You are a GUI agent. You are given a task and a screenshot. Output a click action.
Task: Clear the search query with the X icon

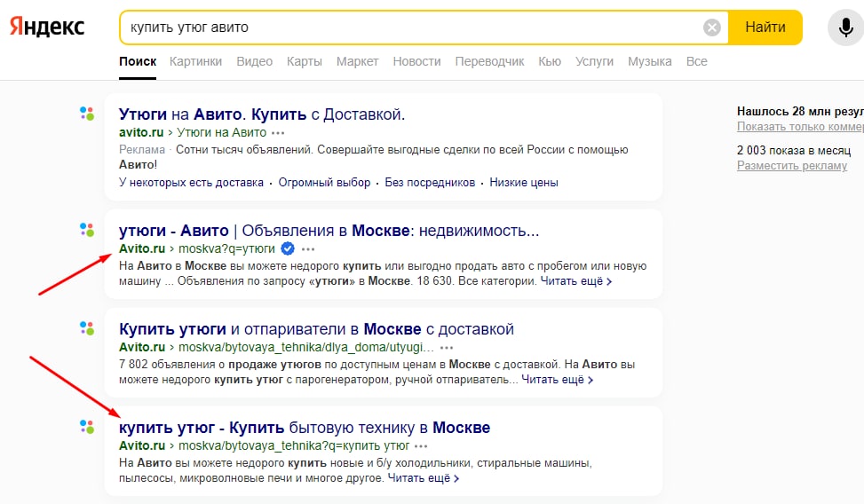[712, 27]
